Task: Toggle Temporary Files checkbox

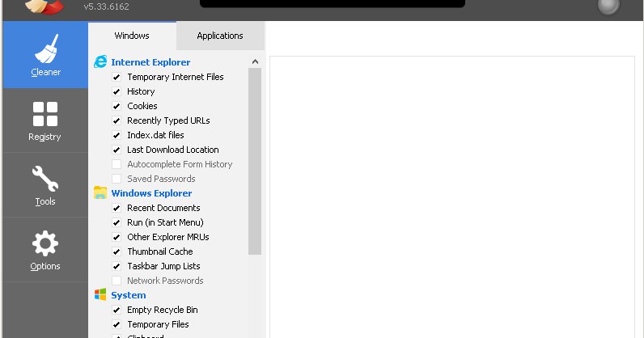Action: (x=117, y=324)
